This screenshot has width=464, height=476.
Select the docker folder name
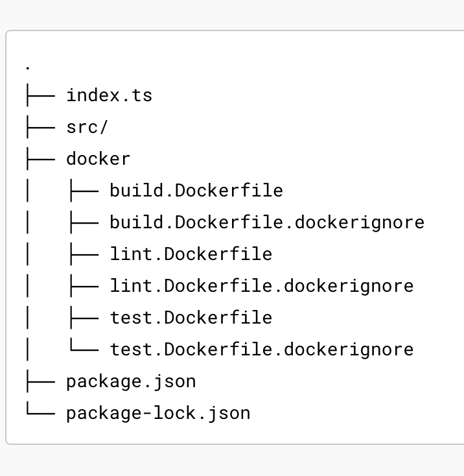(x=98, y=159)
